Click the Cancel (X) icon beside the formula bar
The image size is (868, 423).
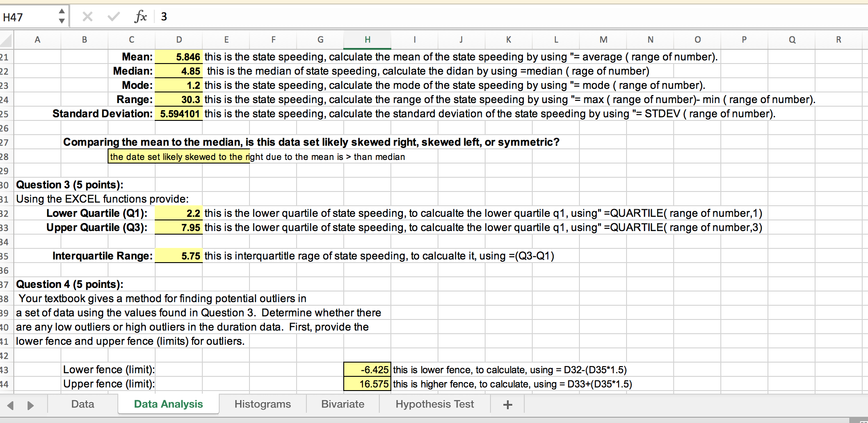click(87, 16)
